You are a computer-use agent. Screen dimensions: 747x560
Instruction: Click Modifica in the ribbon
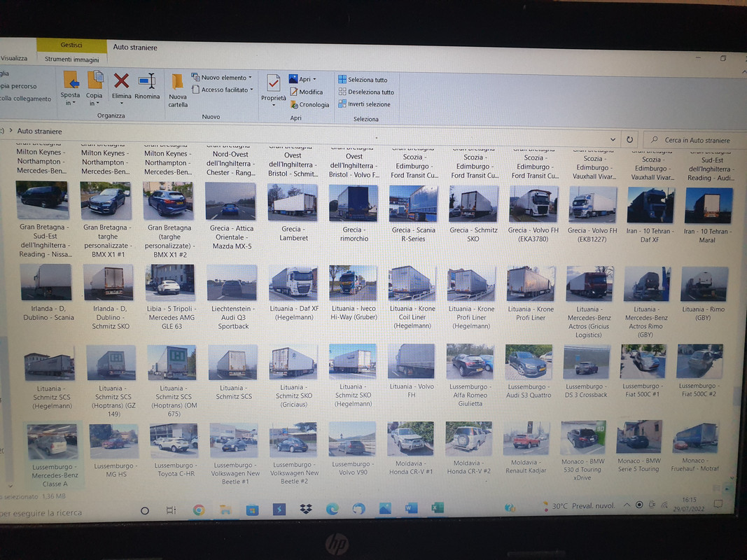click(307, 92)
